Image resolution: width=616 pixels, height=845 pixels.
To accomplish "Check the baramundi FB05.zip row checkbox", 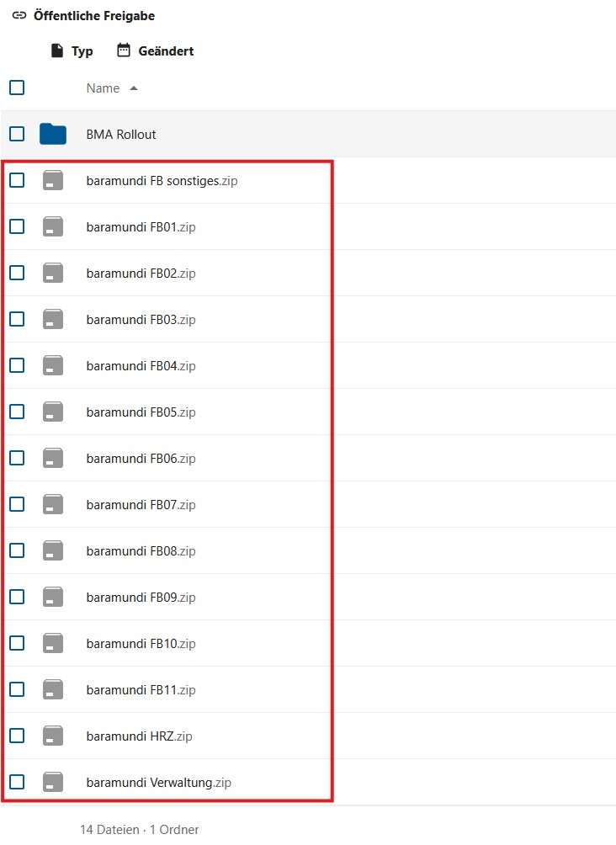I will tap(17, 412).
